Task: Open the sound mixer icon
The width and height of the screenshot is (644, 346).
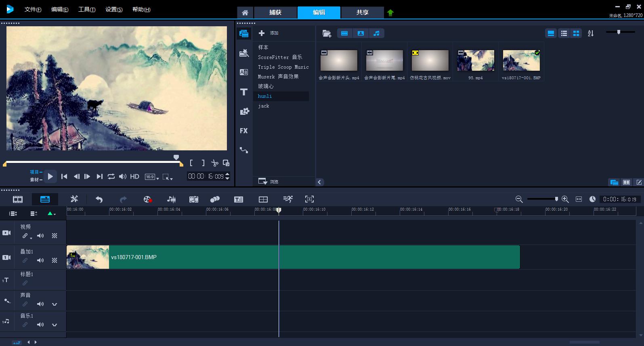Action: click(172, 199)
